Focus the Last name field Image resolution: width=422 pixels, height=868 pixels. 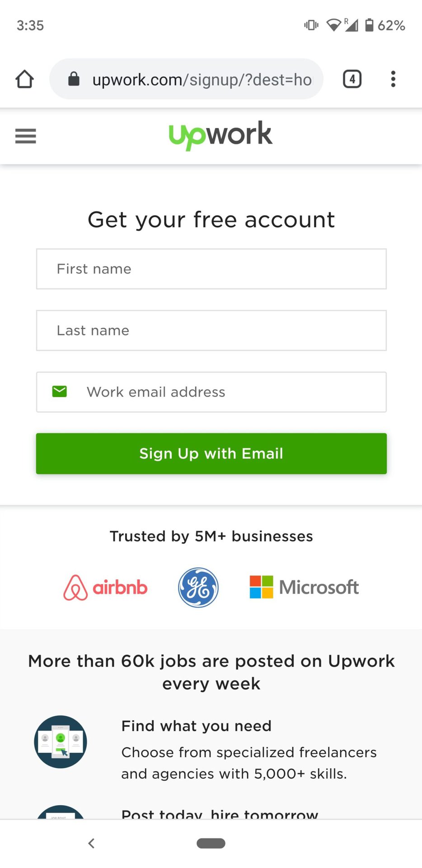tap(211, 330)
